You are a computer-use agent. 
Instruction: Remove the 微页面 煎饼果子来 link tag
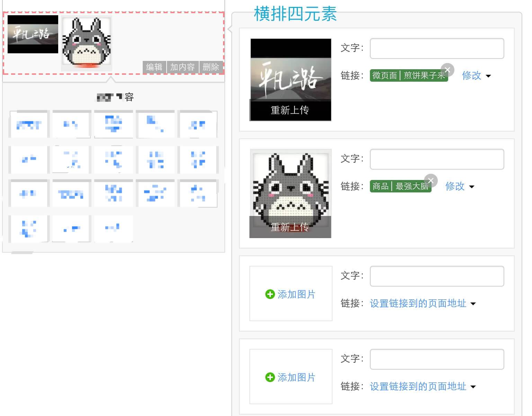447,70
